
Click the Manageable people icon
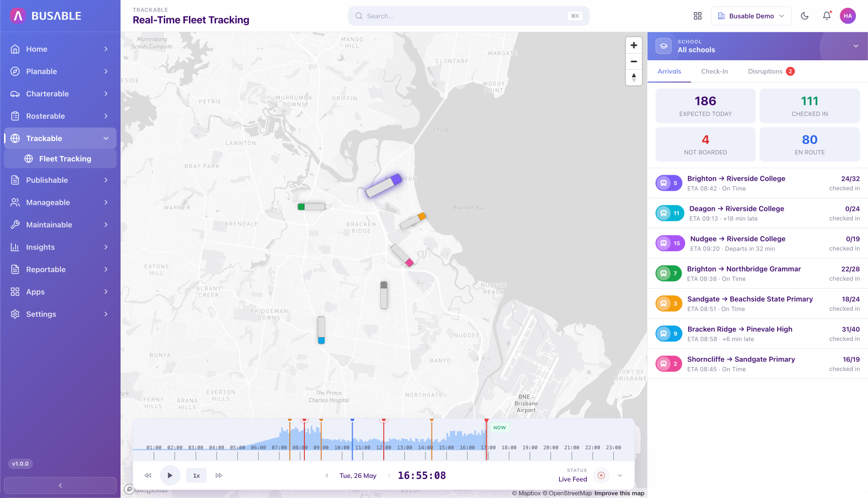pyautogui.click(x=15, y=202)
